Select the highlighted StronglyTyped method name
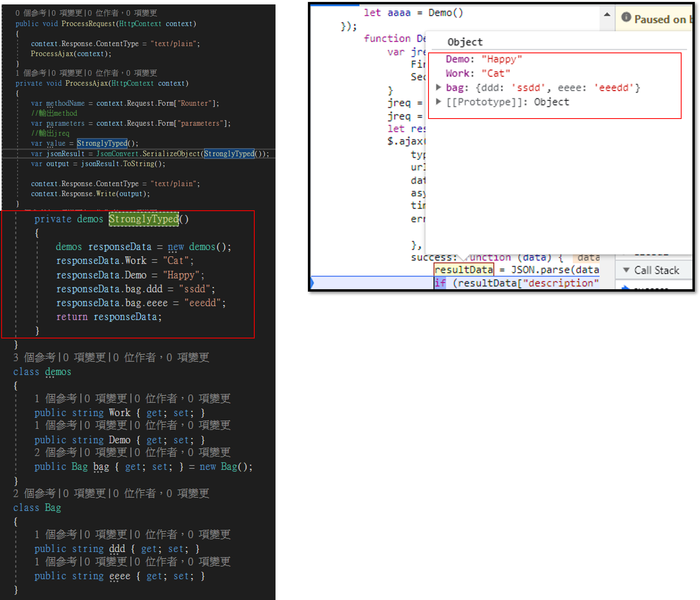The image size is (700, 600). tap(143, 219)
